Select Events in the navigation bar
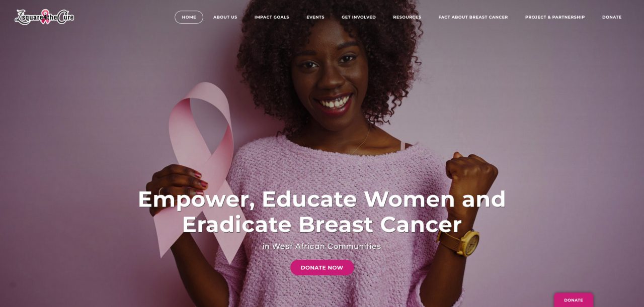The width and height of the screenshot is (644, 307). [x=315, y=17]
